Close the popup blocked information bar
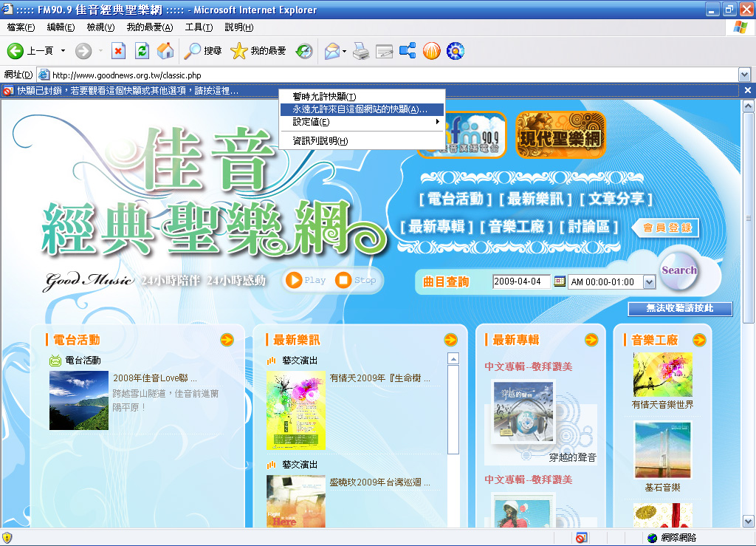 click(x=747, y=90)
